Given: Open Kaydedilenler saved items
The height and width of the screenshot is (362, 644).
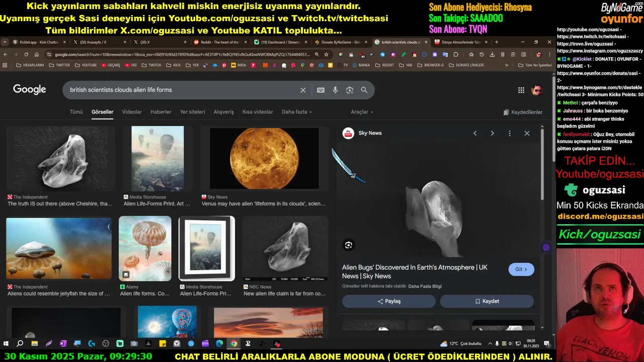Looking at the screenshot, I should coord(523,112).
